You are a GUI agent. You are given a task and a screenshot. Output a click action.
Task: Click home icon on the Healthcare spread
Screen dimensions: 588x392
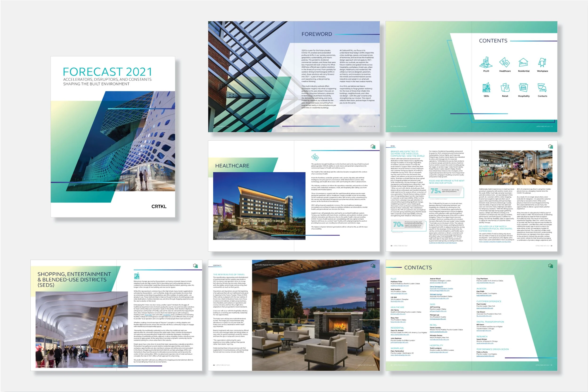pyautogui.click(x=373, y=146)
